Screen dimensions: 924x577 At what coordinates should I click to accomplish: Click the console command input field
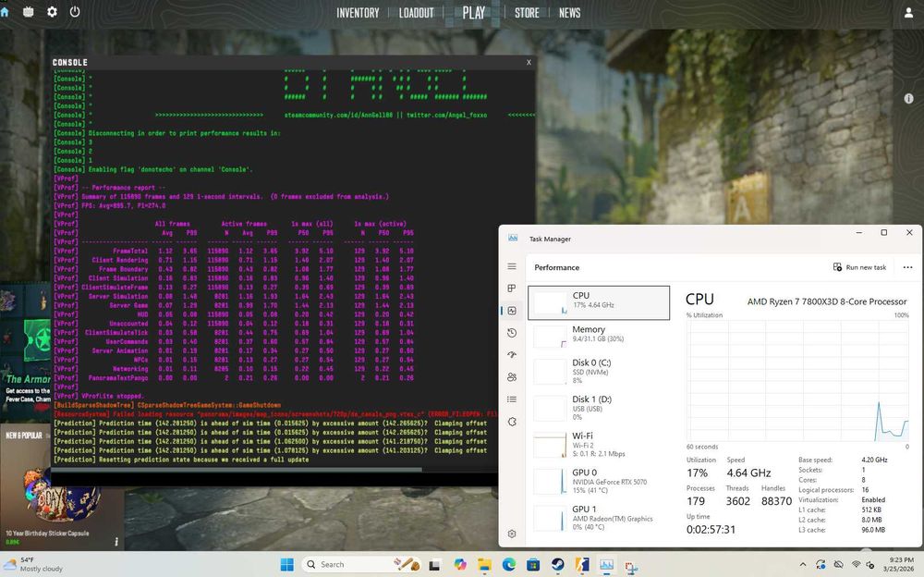pos(274,478)
